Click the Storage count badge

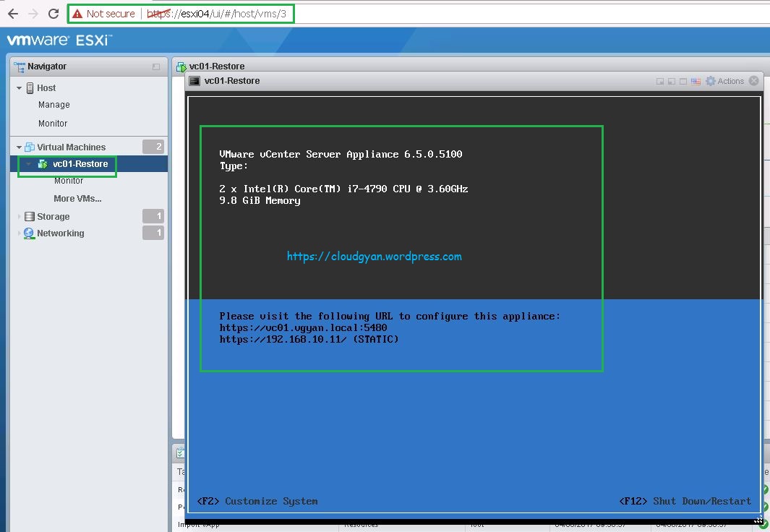point(153,216)
